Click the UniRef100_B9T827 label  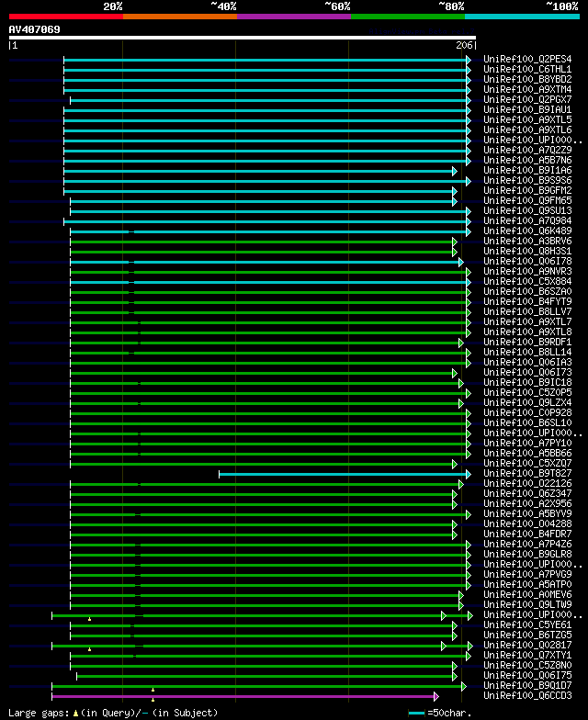[527, 474]
